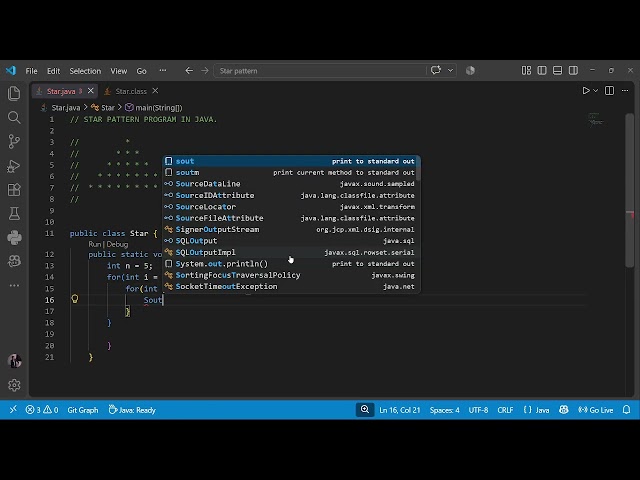The height and width of the screenshot is (480, 640).
Task: Open the Go menu
Action: point(141,71)
